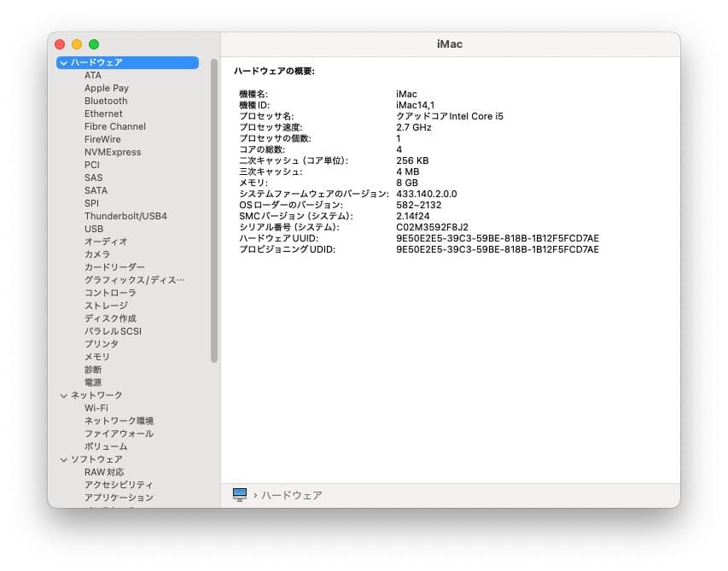Click the iMac window title
Screen dimensions: 728x571
pos(450,44)
